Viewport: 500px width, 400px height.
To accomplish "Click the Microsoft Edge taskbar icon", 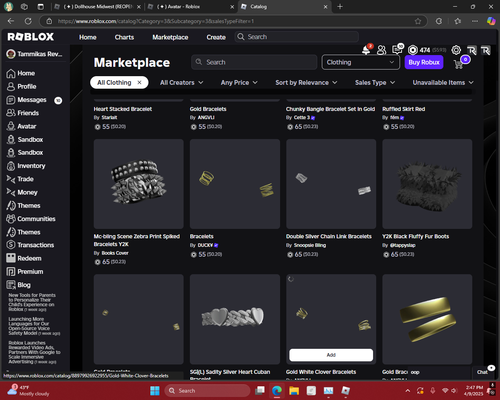I will click(277, 391).
